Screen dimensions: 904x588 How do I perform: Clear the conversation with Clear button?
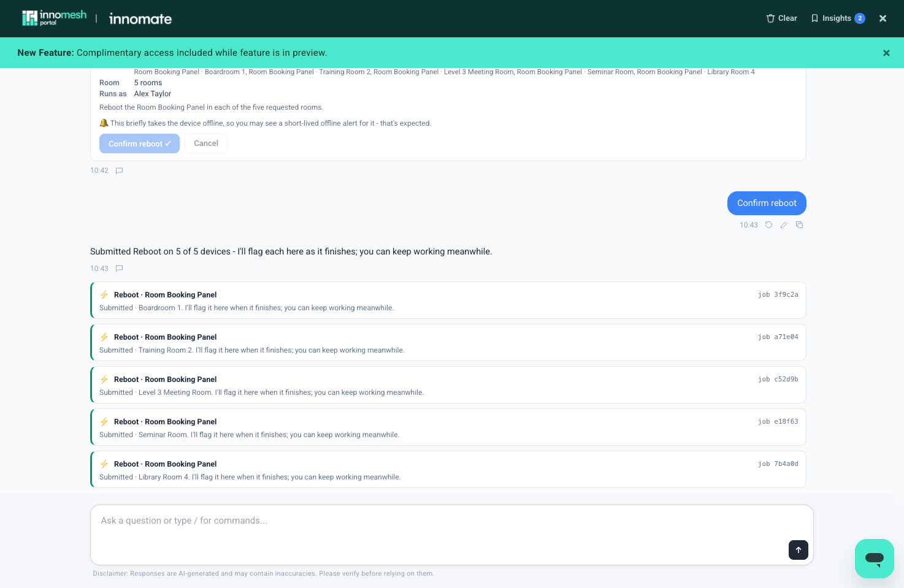[781, 18]
